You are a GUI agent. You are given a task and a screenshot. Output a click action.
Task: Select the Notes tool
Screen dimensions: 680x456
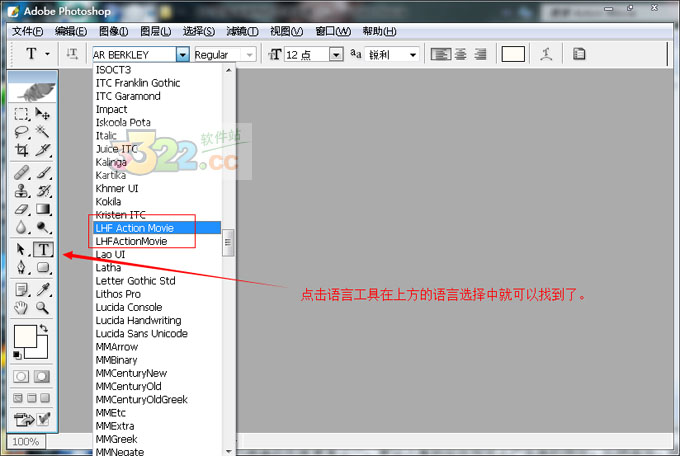[x=21, y=290]
